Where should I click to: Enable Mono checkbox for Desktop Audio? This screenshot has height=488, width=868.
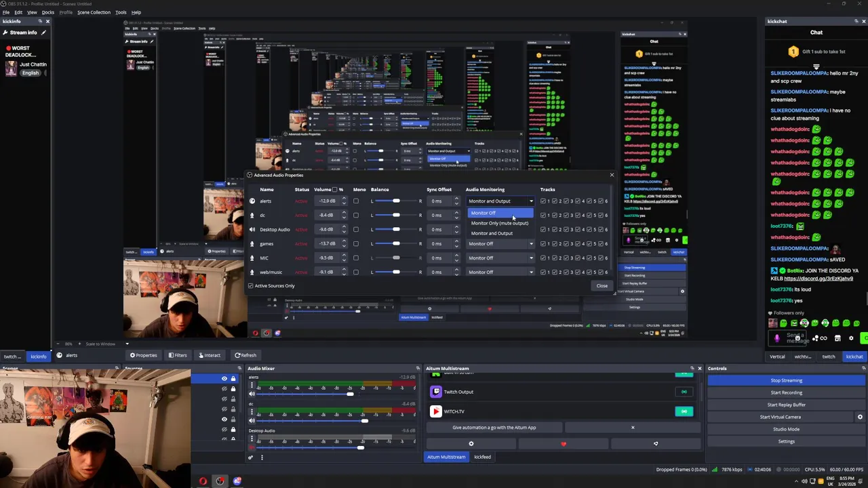point(355,230)
